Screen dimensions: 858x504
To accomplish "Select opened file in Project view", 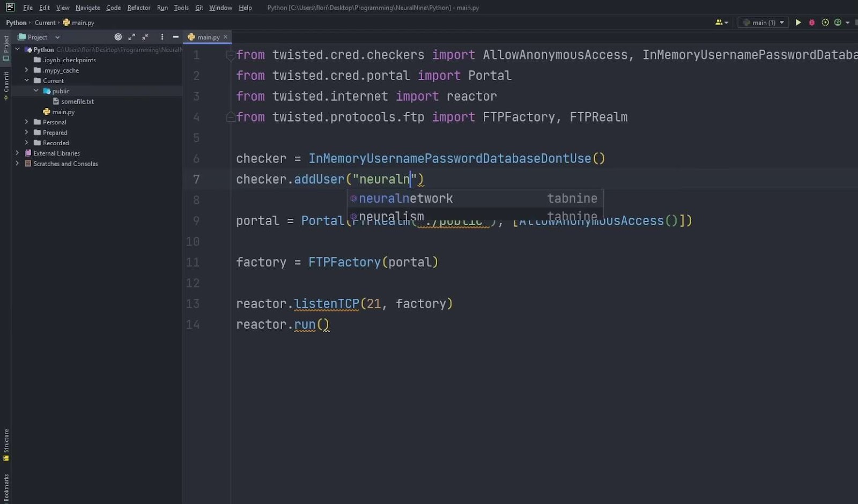I will coord(118,36).
